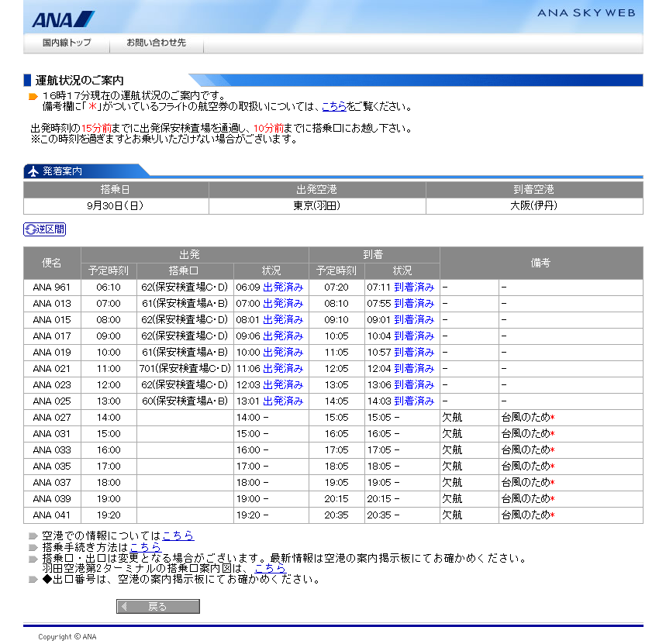The height and width of the screenshot is (644, 666).
Task: Click 到着済み status for ANA 015
Action: 414,319
